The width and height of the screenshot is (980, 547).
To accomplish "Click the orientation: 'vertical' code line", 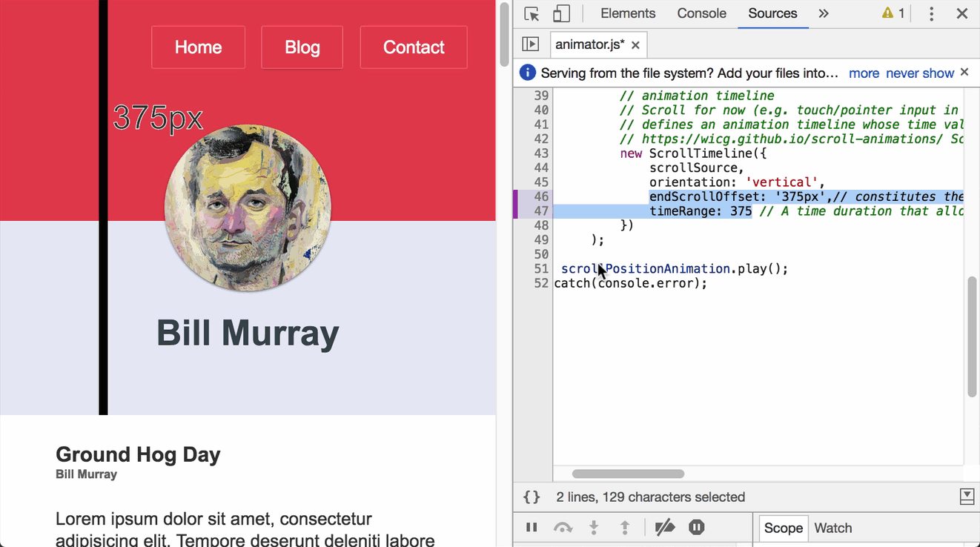I will click(737, 182).
